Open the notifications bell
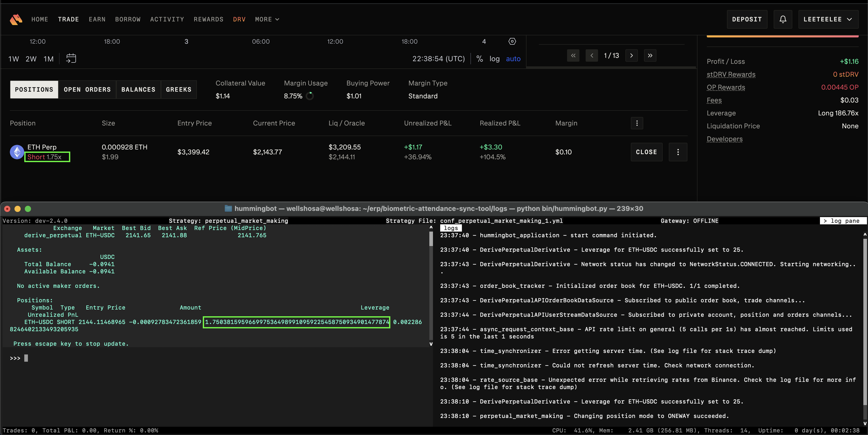The height and width of the screenshot is (435, 868). [782, 19]
